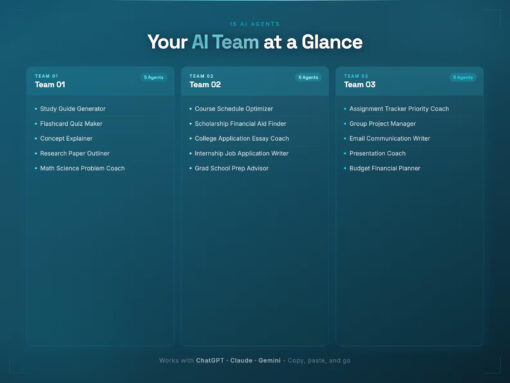Viewport: 510px width, 383px height.
Task: Click the bold Team 03 card title
Action: click(360, 85)
